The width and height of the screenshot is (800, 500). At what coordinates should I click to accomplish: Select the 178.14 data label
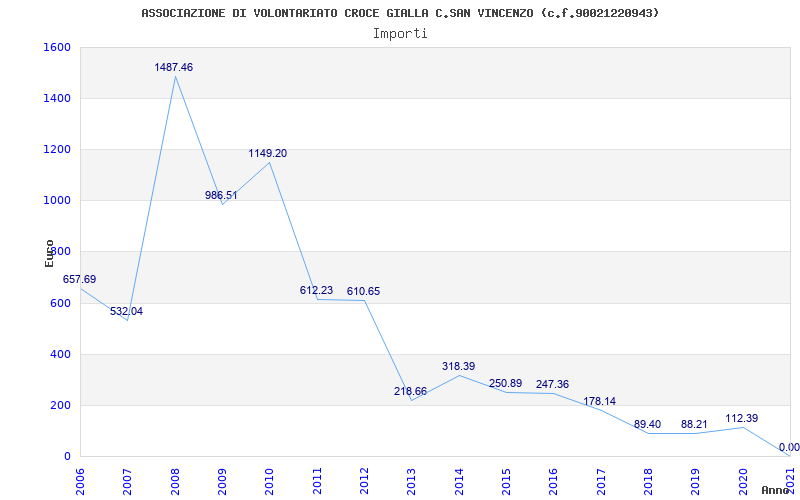[x=599, y=402]
